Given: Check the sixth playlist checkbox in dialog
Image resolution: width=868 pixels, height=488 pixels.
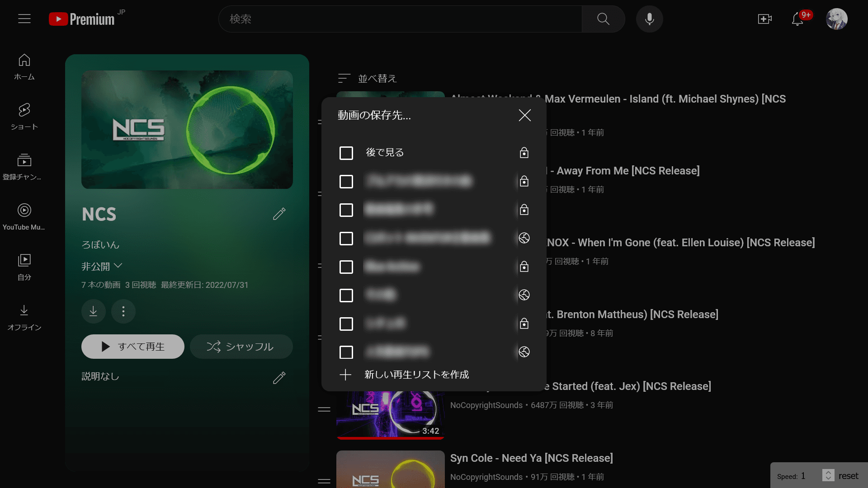Looking at the screenshot, I should pos(346,296).
